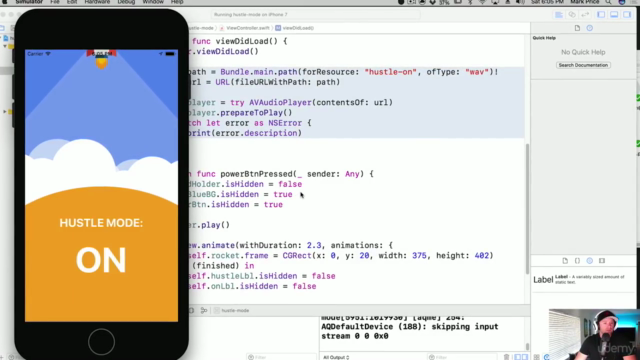The image size is (640, 360).
Task: Click the Search Documentation button
Action: tap(583, 65)
